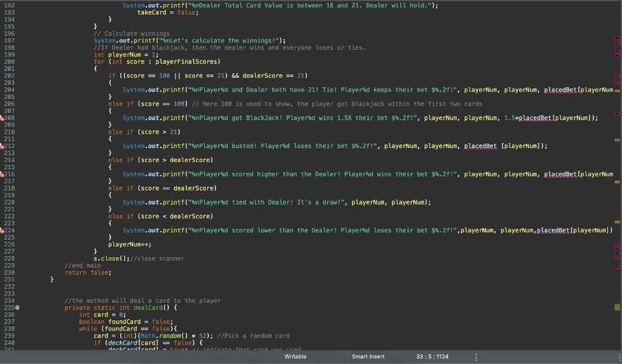Jump to yellow overview marker beside line 204
This screenshot has width=622, height=364.
617,91
